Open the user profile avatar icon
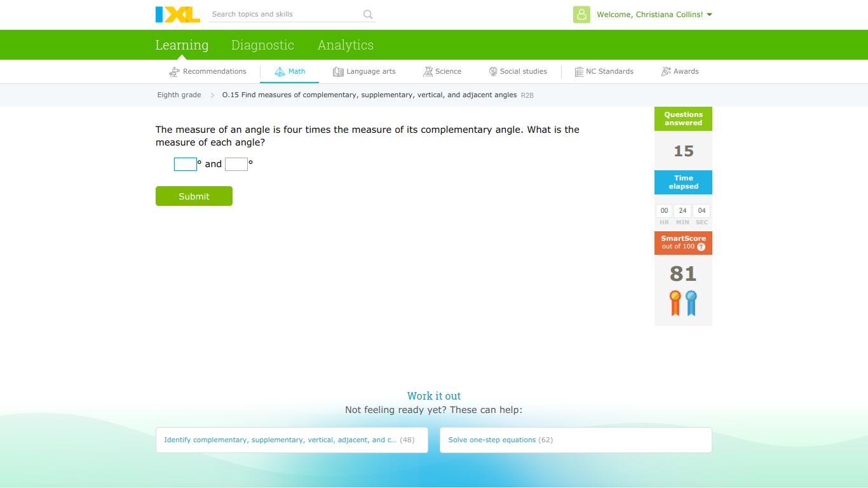 [x=581, y=15]
